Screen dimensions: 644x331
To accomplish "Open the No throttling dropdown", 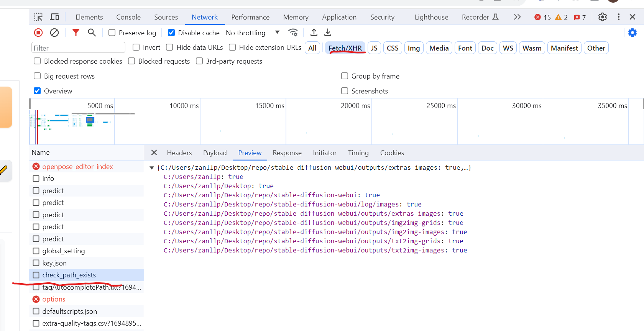I will click(x=253, y=33).
